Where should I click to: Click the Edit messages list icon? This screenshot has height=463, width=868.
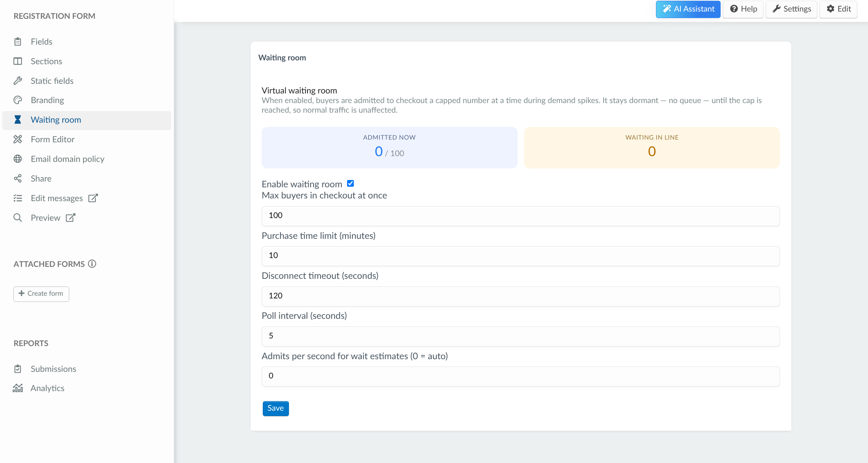click(x=18, y=198)
